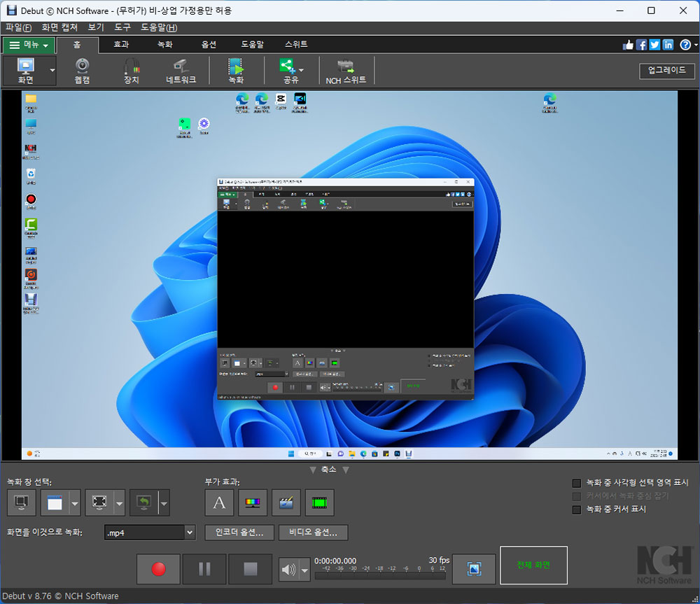Open the 파일(F) menu
The height and width of the screenshot is (604, 700).
18,28
